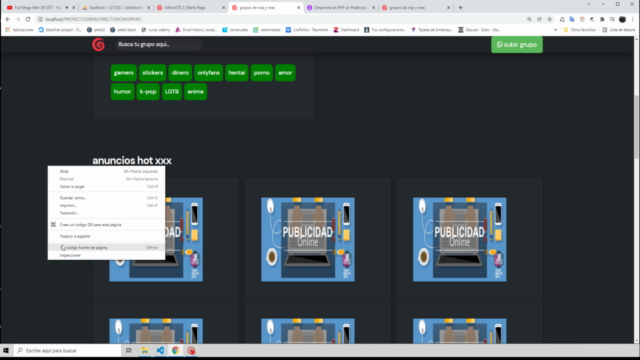Click the Busca tu grupo aquí search field
This screenshot has height=360, width=640.
coord(158,44)
